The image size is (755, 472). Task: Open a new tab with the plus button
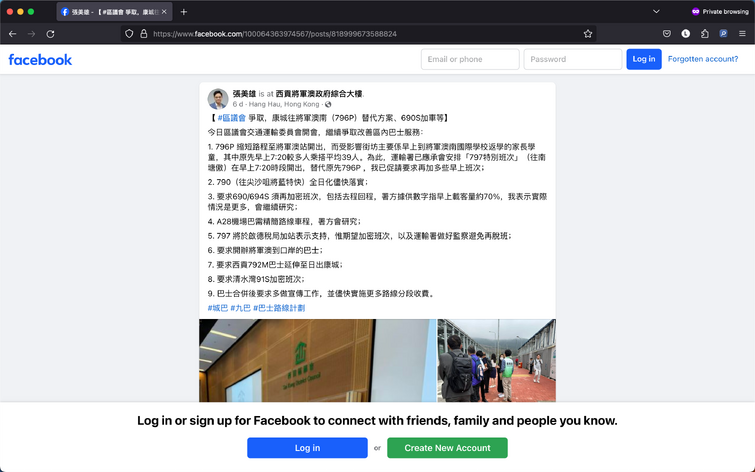pyautogui.click(x=183, y=12)
